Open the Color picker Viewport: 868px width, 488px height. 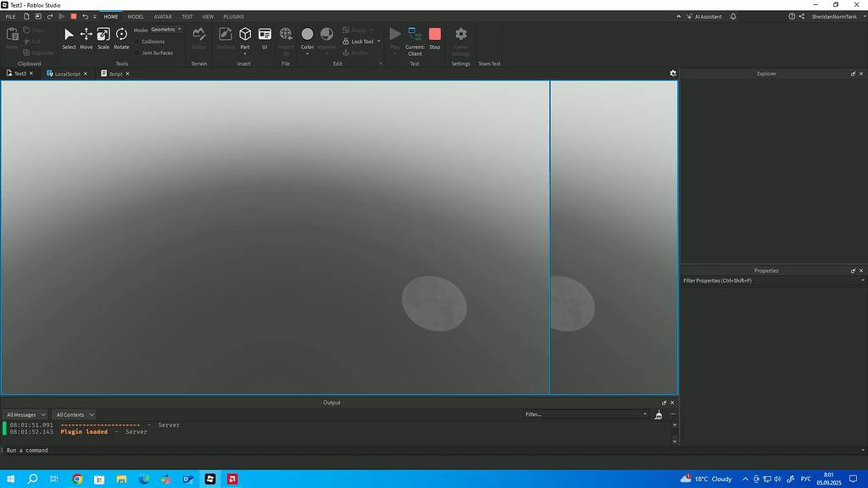pyautogui.click(x=307, y=39)
